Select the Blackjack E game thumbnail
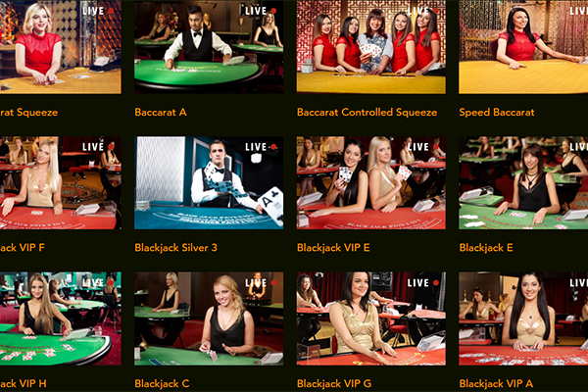The image size is (588, 392). [x=523, y=182]
